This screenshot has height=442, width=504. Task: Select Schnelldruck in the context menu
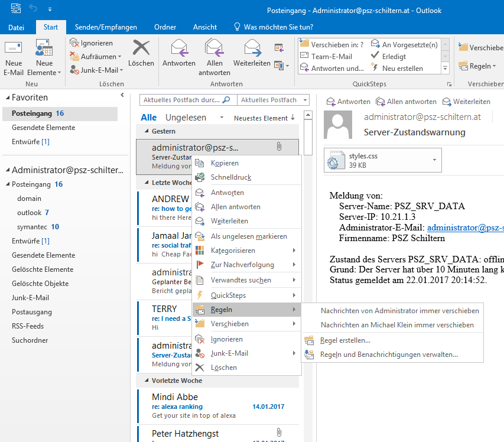(x=231, y=177)
